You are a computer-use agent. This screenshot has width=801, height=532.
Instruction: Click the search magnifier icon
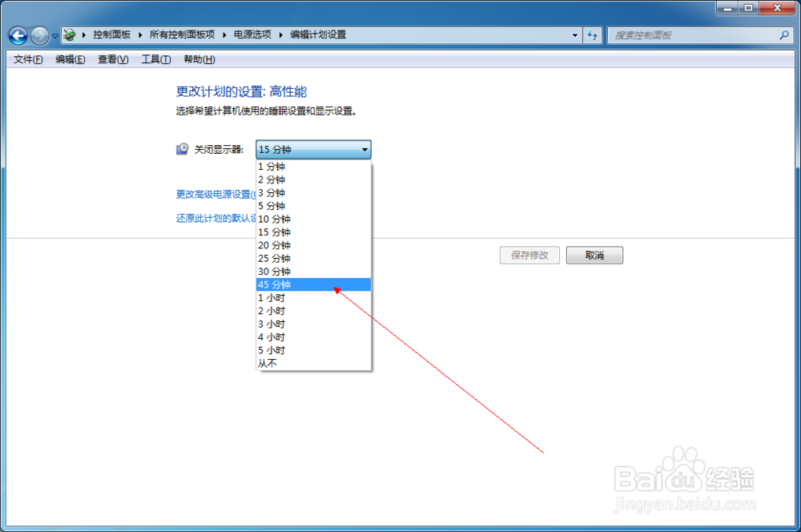tap(784, 34)
